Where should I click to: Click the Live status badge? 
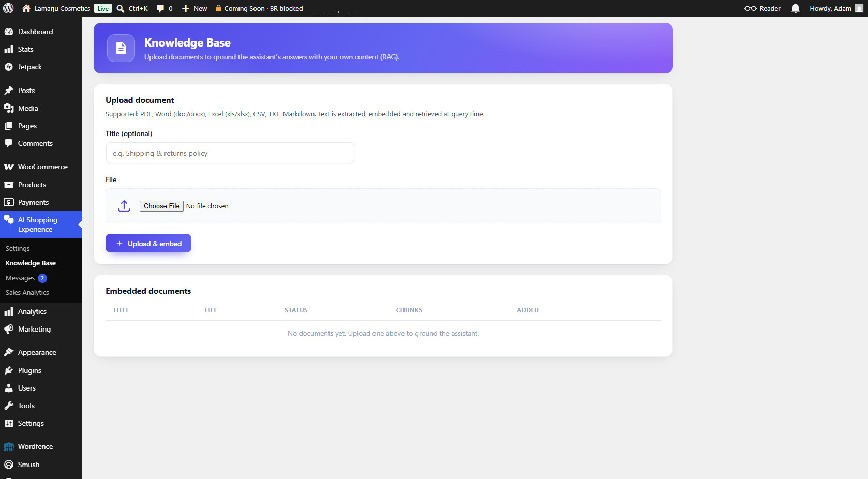pyautogui.click(x=103, y=8)
